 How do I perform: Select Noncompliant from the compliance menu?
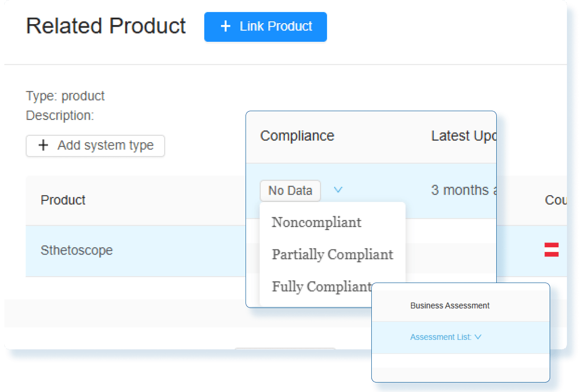point(316,222)
